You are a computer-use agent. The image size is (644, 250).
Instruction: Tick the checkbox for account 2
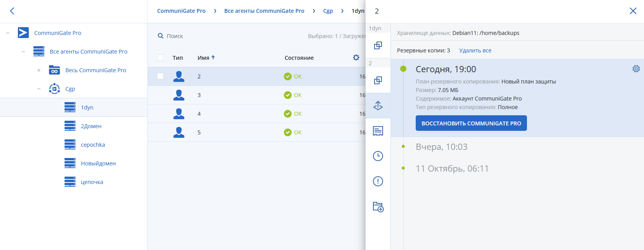click(x=160, y=76)
